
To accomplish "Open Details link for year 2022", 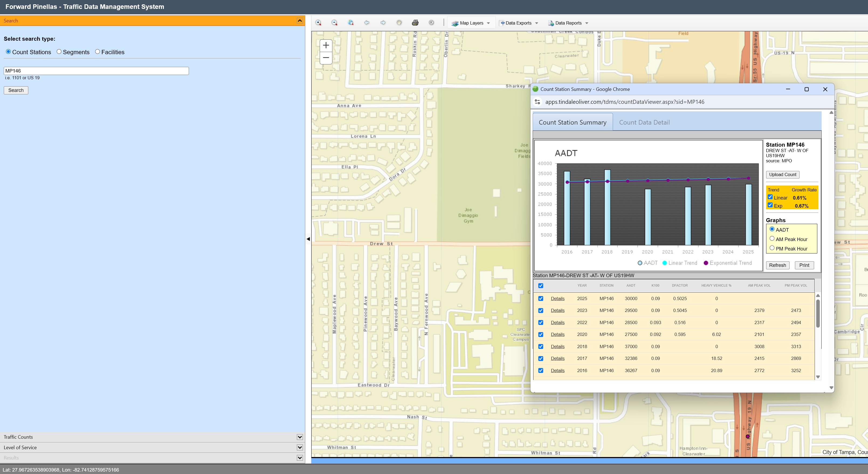I will click(557, 323).
